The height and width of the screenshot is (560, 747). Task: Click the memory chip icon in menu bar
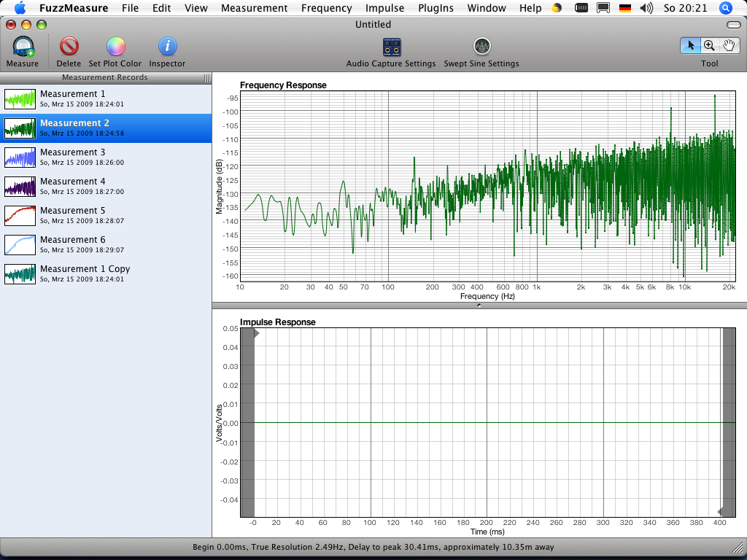[x=581, y=8]
